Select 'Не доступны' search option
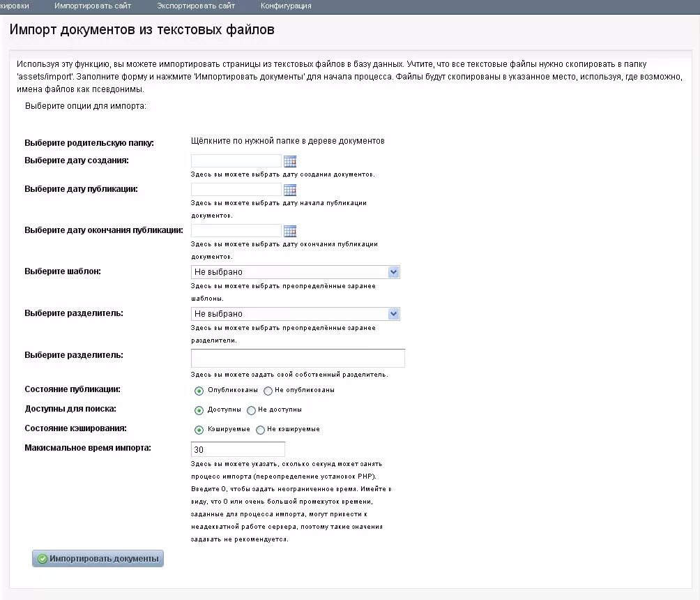Viewport: 700px width, 600px height. pos(251,410)
